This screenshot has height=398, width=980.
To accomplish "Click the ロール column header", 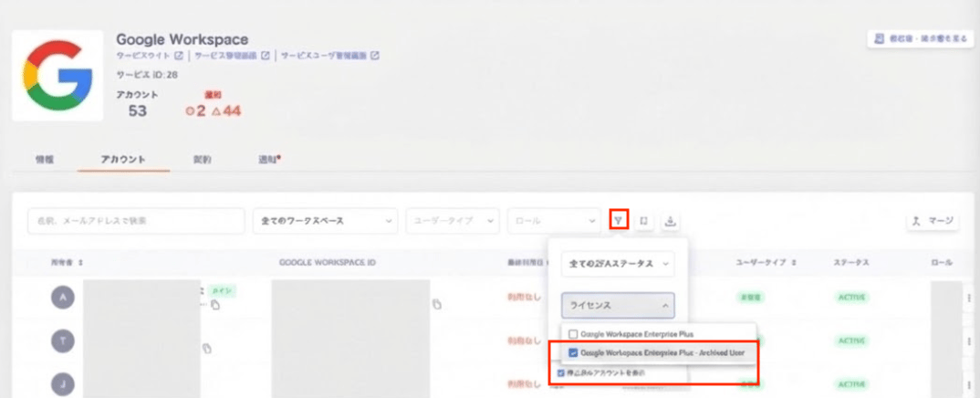I will click(942, 263).
